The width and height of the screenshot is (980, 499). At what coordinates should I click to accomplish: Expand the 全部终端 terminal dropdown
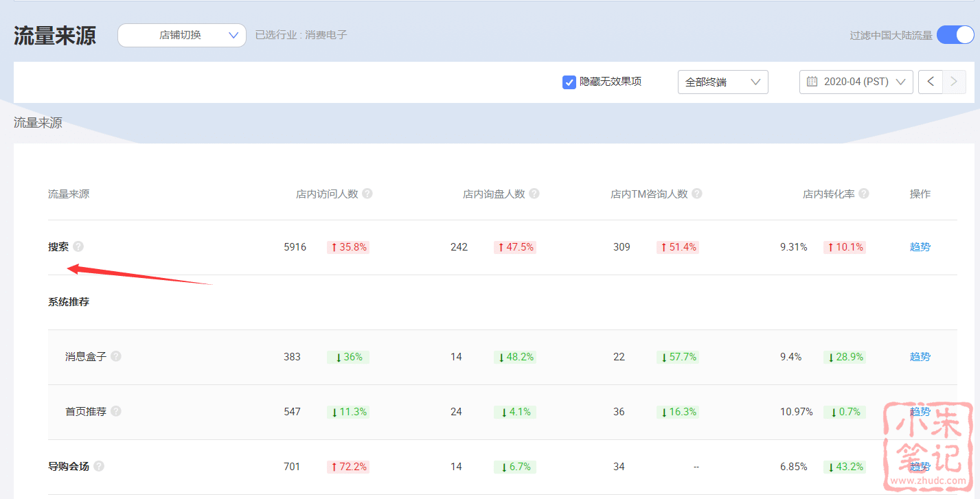(722, 82)
